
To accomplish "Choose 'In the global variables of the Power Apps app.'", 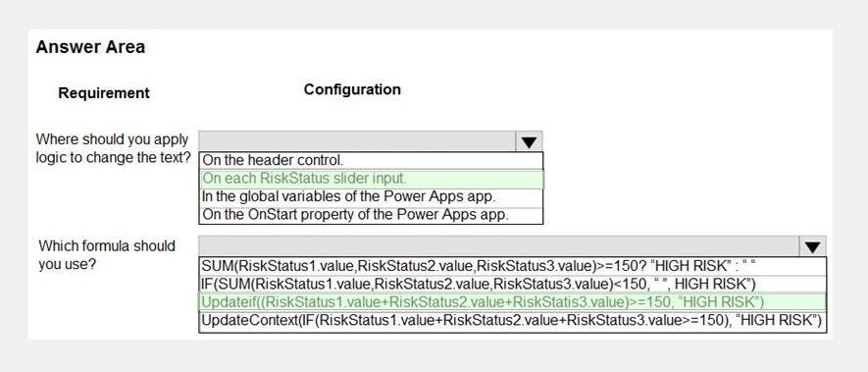I will point(371,197).
